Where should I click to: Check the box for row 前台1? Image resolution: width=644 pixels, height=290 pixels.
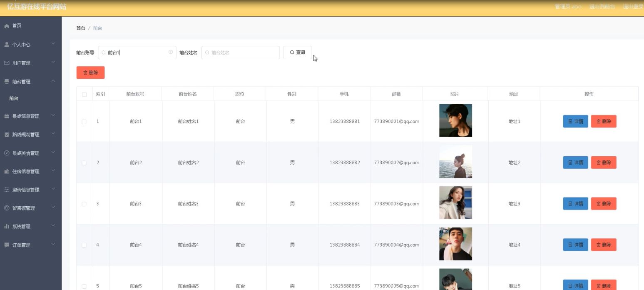click(x=84, y=122)
